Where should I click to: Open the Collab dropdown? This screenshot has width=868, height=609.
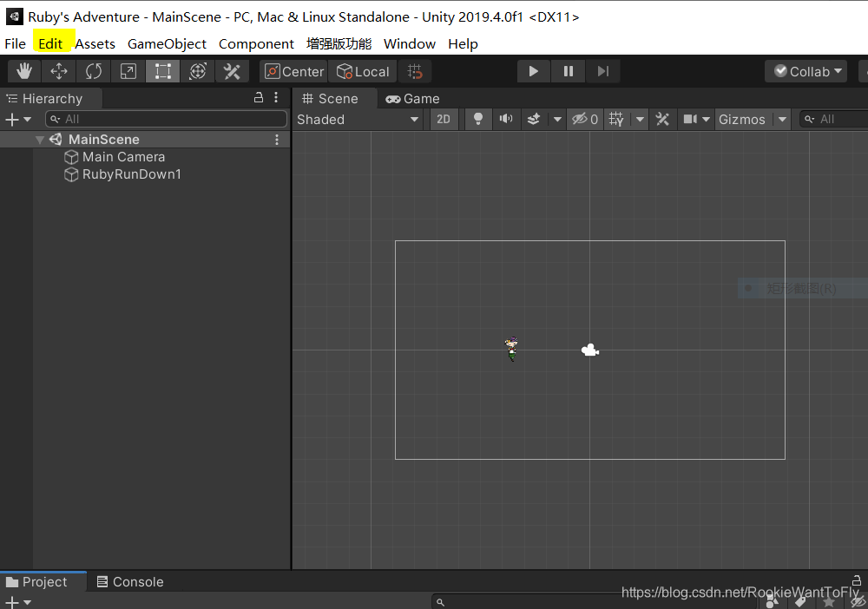pyautogui.click(x=806, y=71)
